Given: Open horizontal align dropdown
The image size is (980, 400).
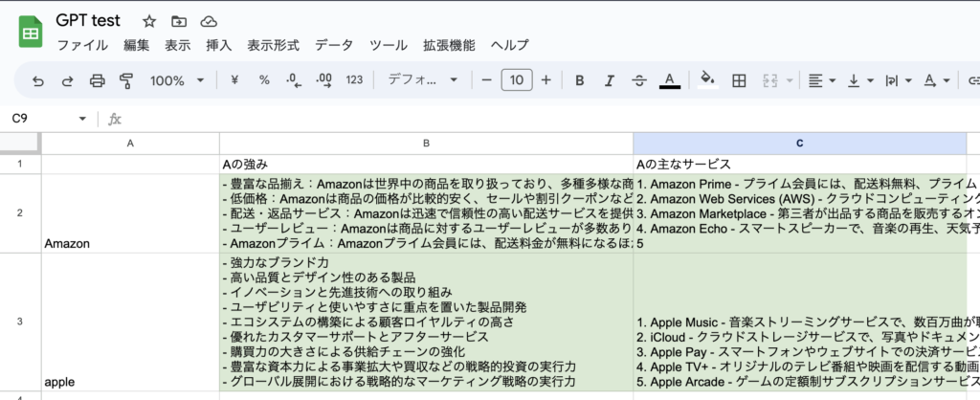Looking at the screenshot, I should 822,80.
